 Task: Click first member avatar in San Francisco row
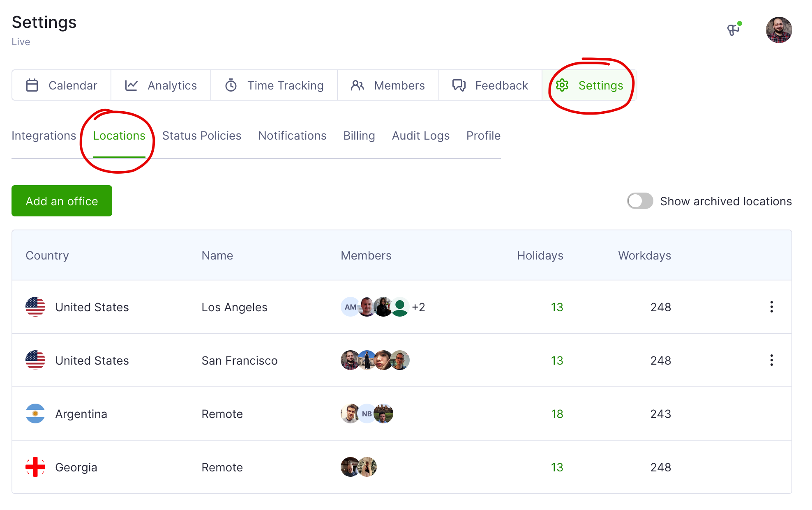point(349,360)
